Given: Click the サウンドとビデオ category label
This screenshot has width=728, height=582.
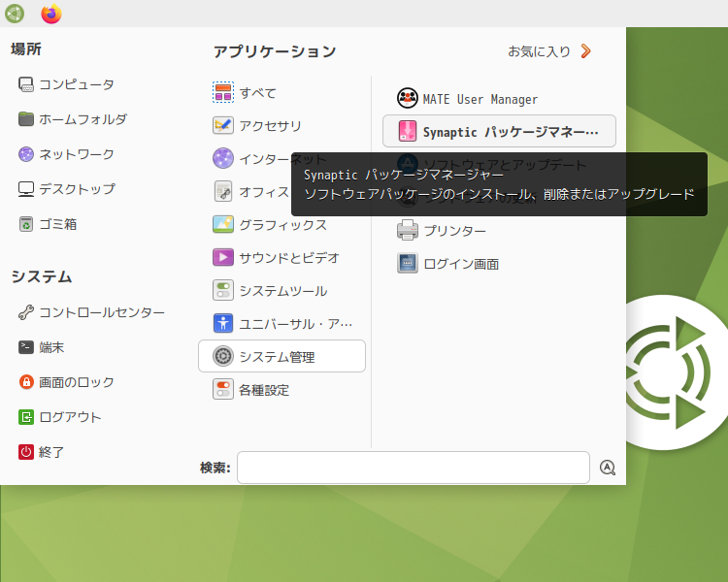Looking at the screenshot, I should (289, 258).
